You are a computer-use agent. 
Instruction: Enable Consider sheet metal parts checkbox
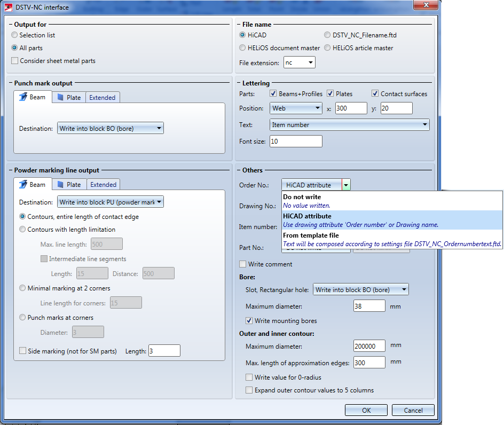tap(15, 60)
